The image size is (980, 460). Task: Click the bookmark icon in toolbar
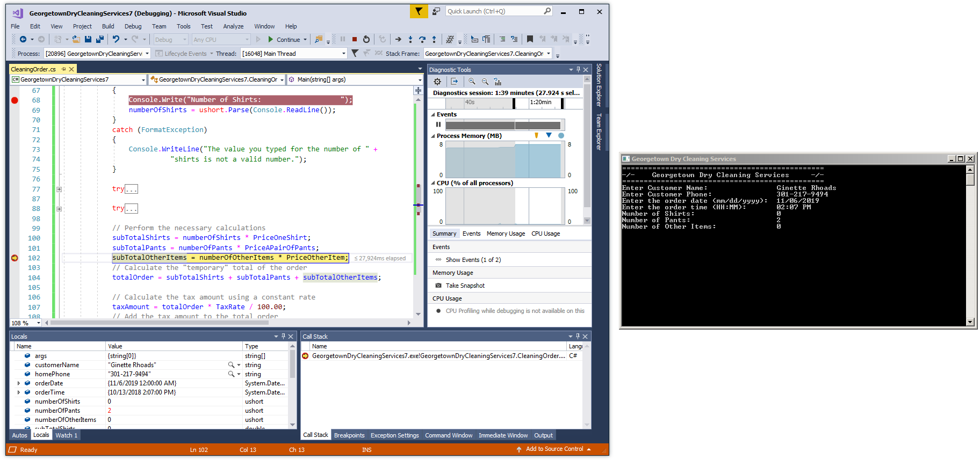(x=530, y=39)
